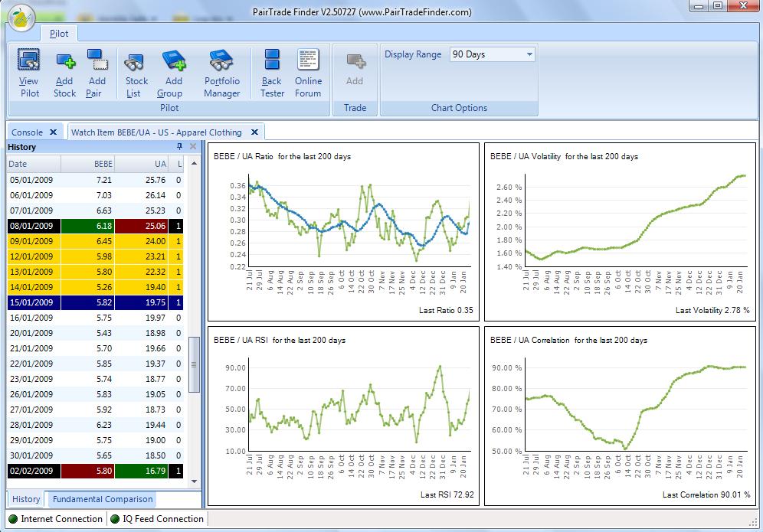The width and height of the screenshot is (763, 532).
Task: Switch to the History bottom tab
Action: [26, 499]
